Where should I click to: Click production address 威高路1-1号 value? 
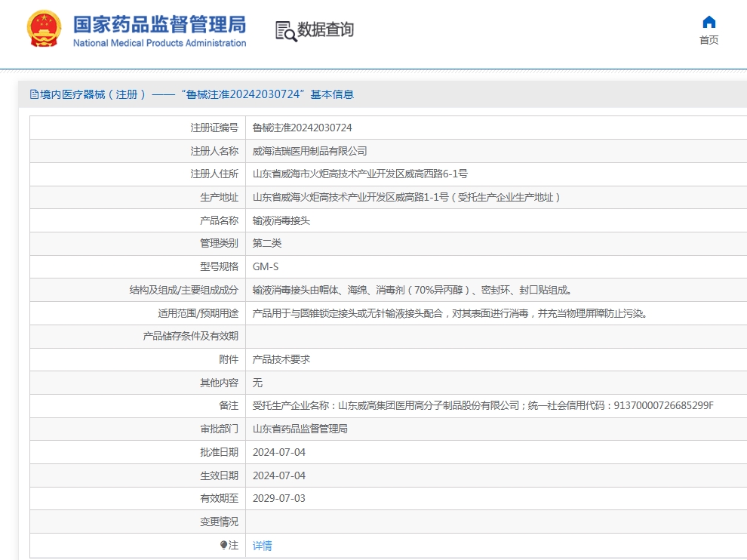point(406,197)
